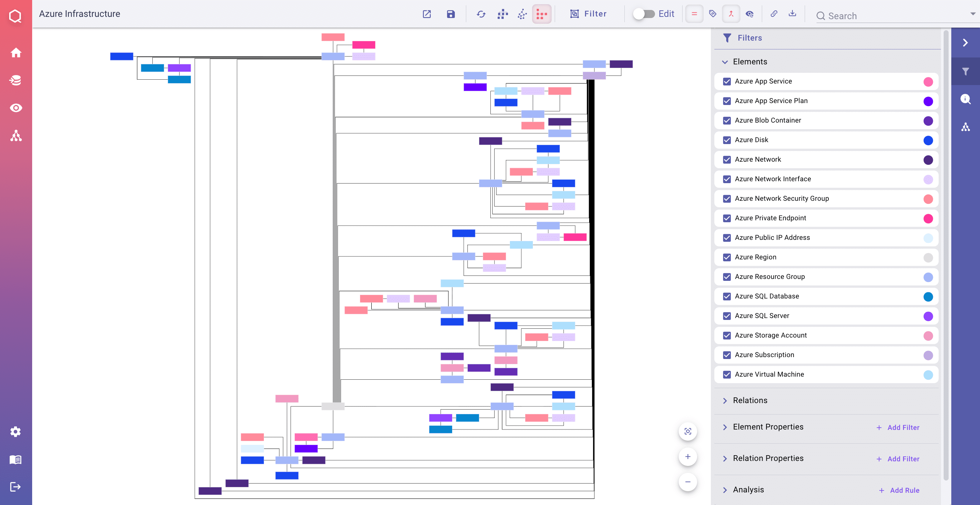Uncheck the Azure Disk checkbox
Screen dimensions: 980x505
tap(727, 140)
